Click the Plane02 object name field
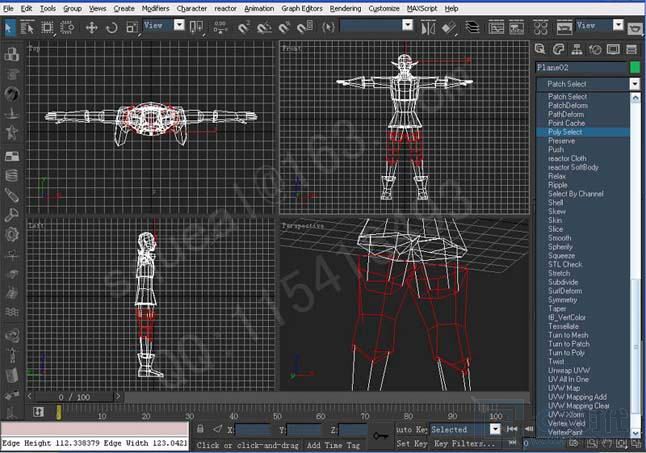The width and height of the screenshot is (646, 453). click(x=581, y=67)
